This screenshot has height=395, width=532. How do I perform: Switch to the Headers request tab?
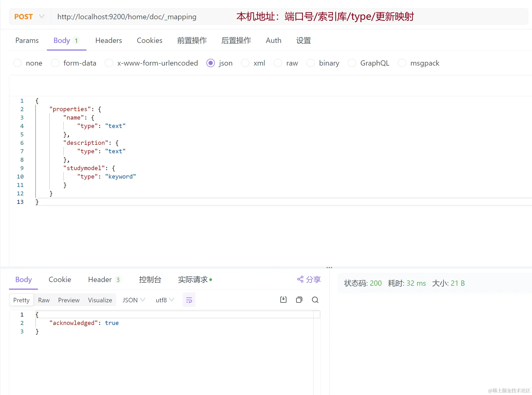click(x=109, y=41)
